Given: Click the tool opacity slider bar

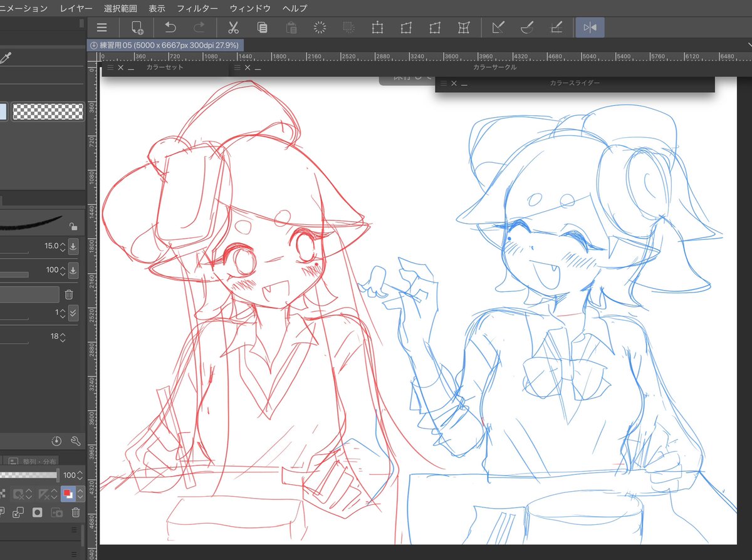Looking at the screenshot, I should tap(14, 274).
